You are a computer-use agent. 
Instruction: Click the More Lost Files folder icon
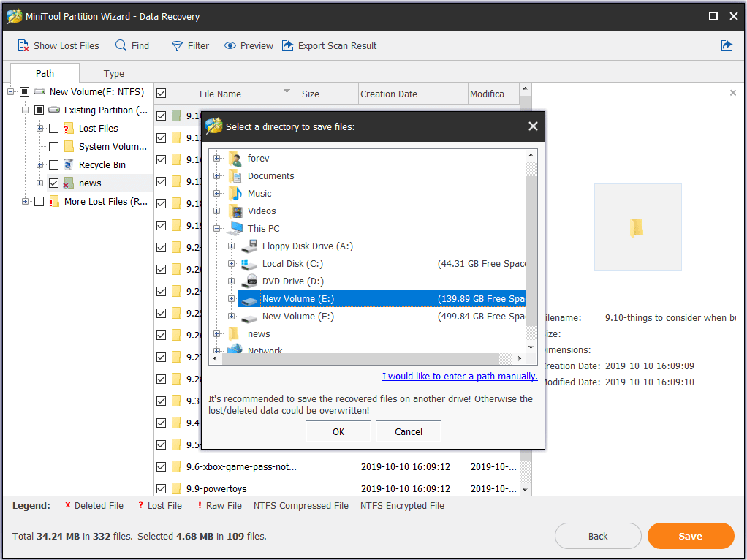coord(54,202)
